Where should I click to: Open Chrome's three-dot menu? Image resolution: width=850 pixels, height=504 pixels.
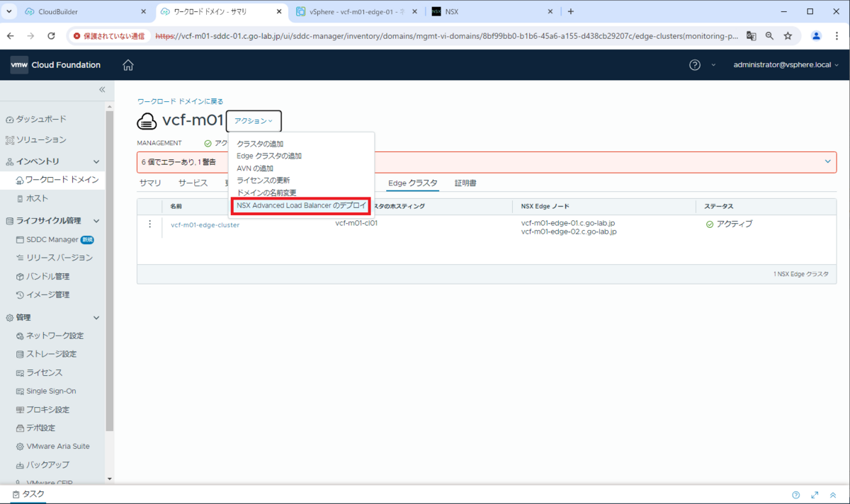(836, 35)
